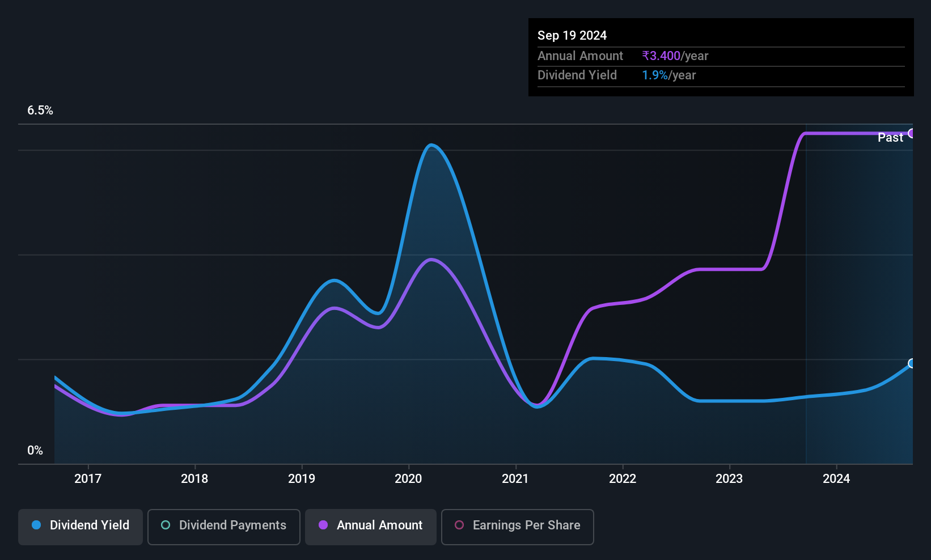
Task: Click the 1.9%/year dividend yield value
Action: [668, 75]
